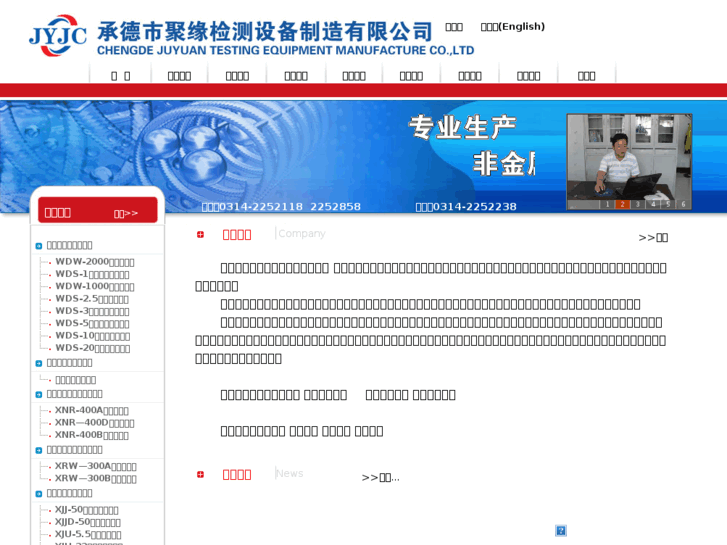Open the XNR—400D product link
Screen dimensions: 727x545
95,423
